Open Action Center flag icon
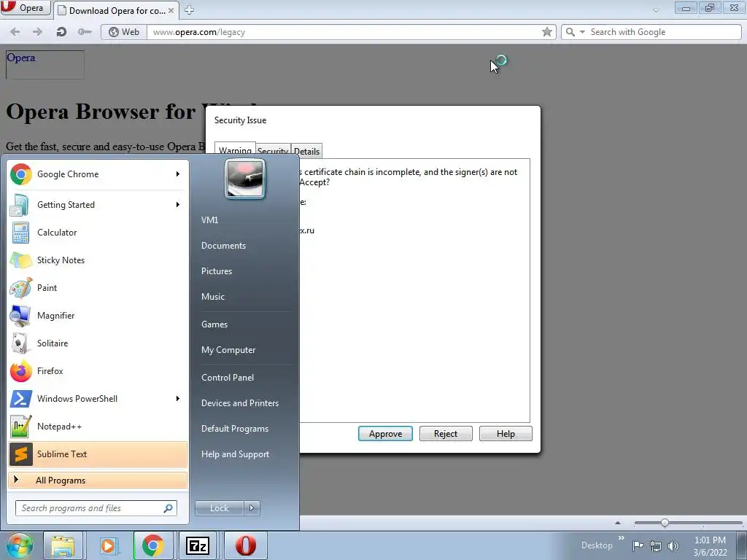The height and width of the screenshot is (560, 747). (638, 545)
